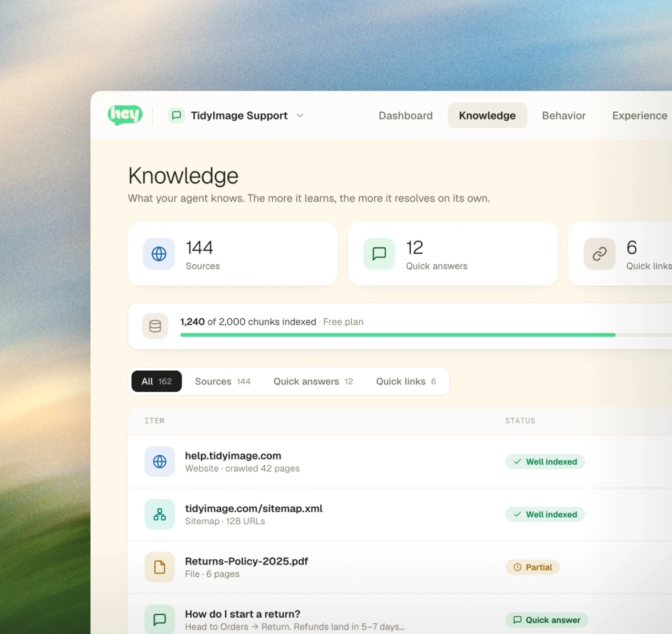This screenshot has height=634, width=672.
Task: Select the All 162 filter
Action: (157, 381)
